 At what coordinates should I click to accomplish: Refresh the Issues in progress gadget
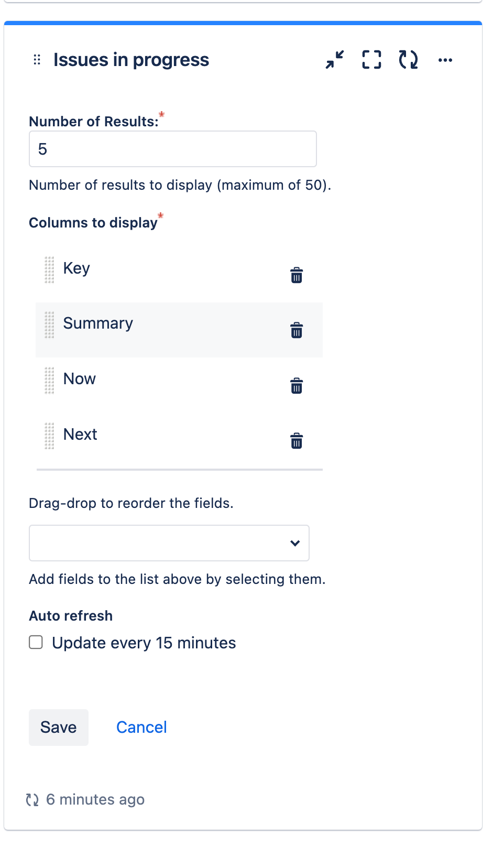408,60
